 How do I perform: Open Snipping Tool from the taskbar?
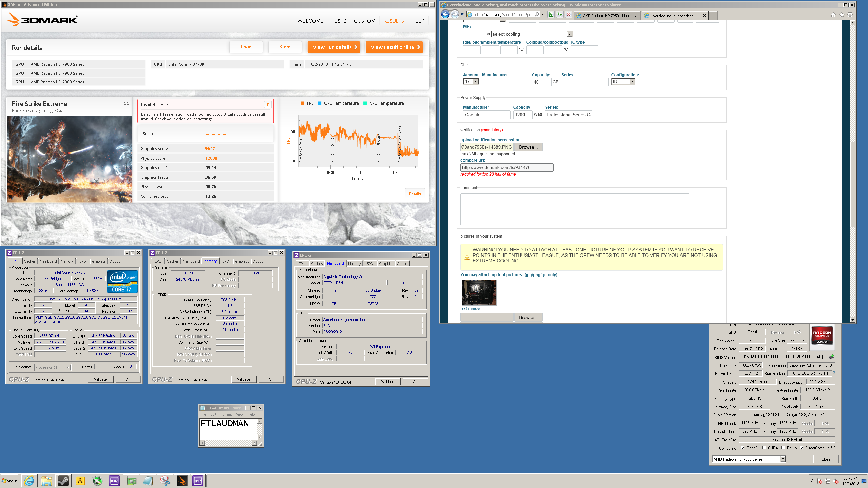[165, 481]
